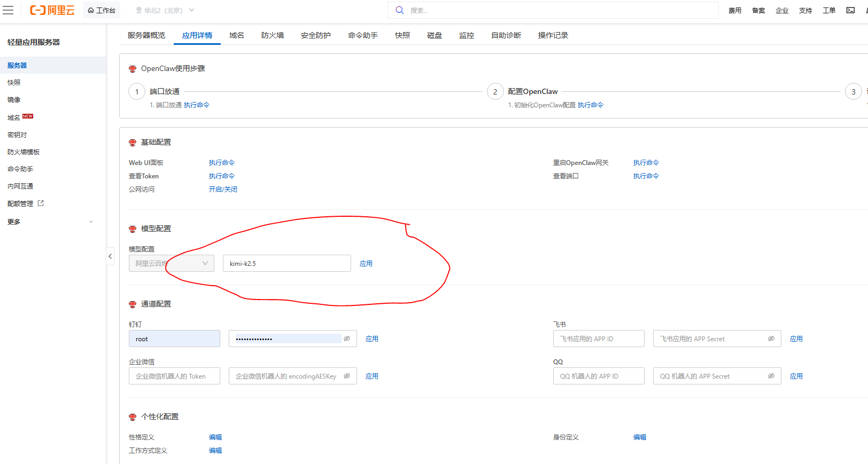This screenshot has width=868, height=464.
Task: Collapse the sidebar with the arrow handle
Action: click(110, 256)
